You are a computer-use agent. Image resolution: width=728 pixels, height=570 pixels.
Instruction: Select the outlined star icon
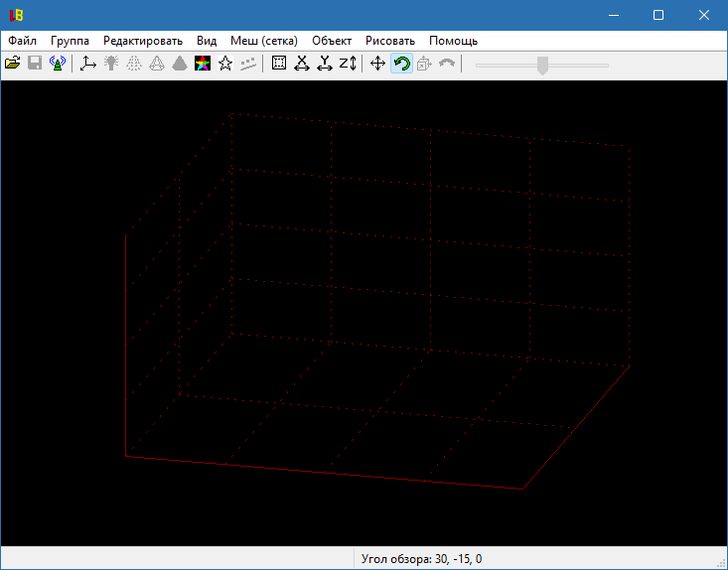click(x=225, y=64)
